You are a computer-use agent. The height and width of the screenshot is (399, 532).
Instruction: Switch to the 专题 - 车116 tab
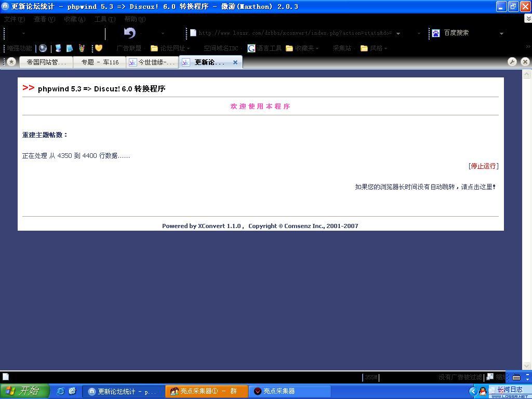pos(100,62)
